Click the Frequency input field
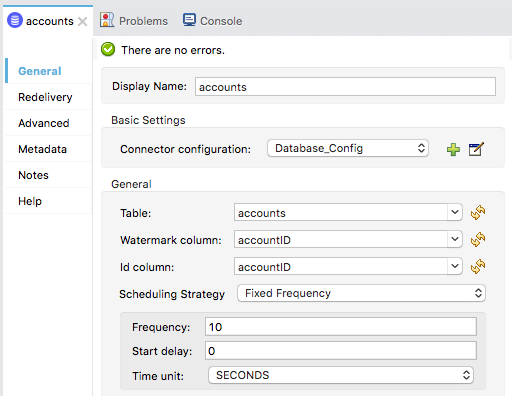Screen dimensions: 512x396 pos(341,327)
